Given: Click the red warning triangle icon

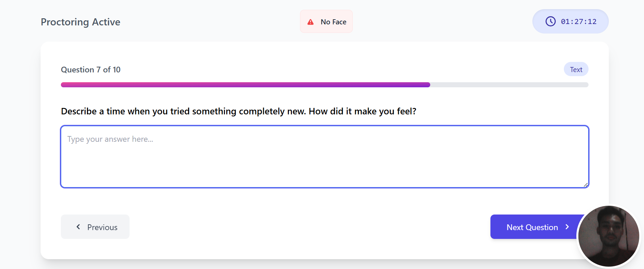Looking at the screenshot, I should (x=310, y=22).
